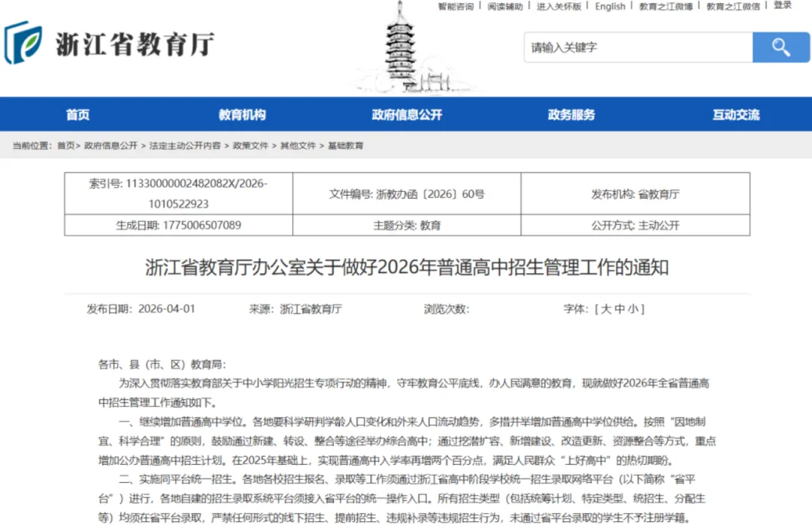Switch site language to English
812x525 pixels.
610,6
